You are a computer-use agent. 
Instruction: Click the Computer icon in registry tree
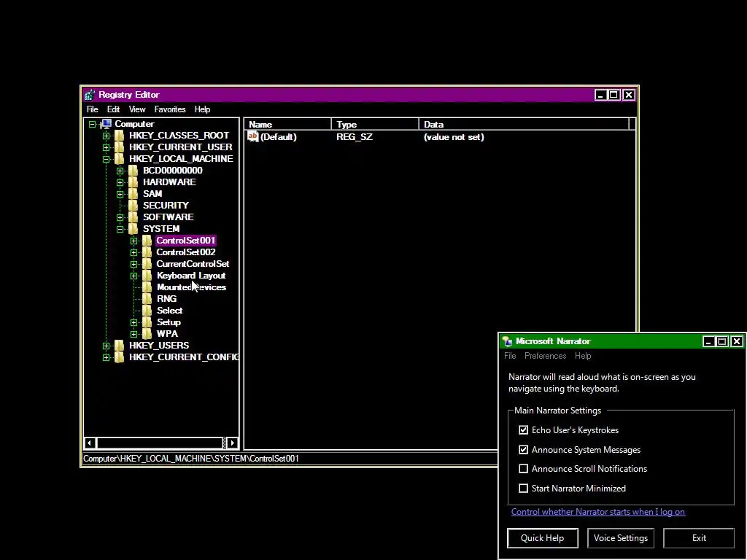point(105,124)
